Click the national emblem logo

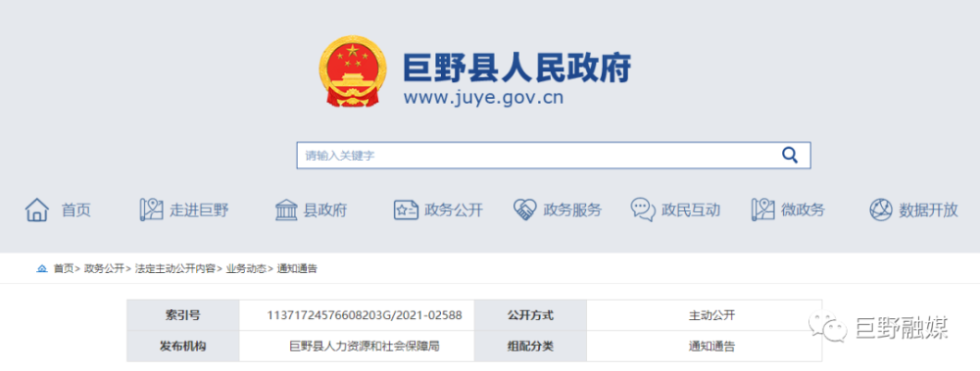click(x=354, y=71)
